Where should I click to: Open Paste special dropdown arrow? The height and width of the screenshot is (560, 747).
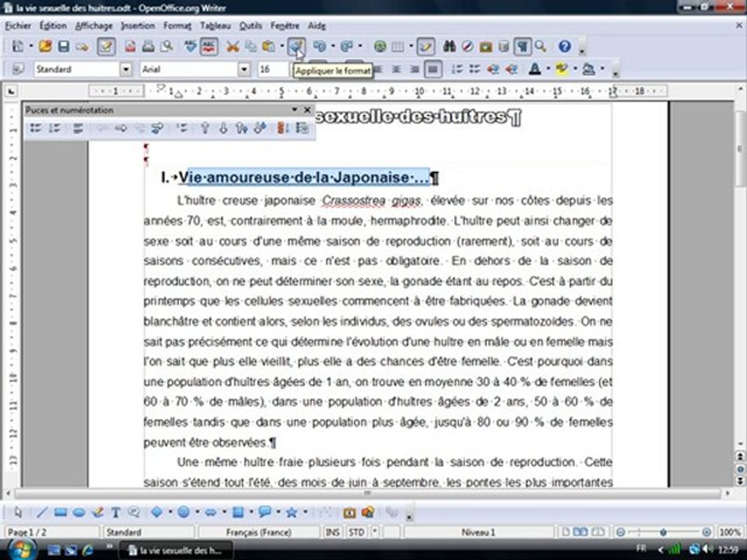pyautogui.click(x=282, y=46)
